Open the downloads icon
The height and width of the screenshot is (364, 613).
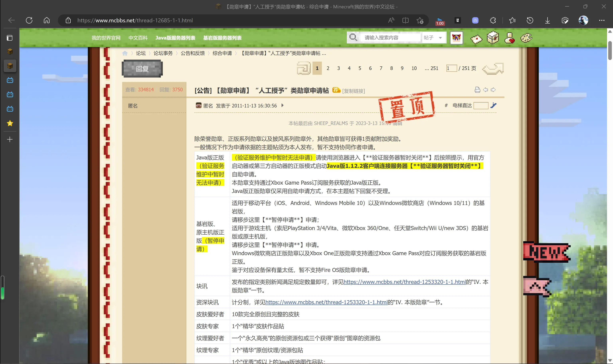click(x=547, y=20)
